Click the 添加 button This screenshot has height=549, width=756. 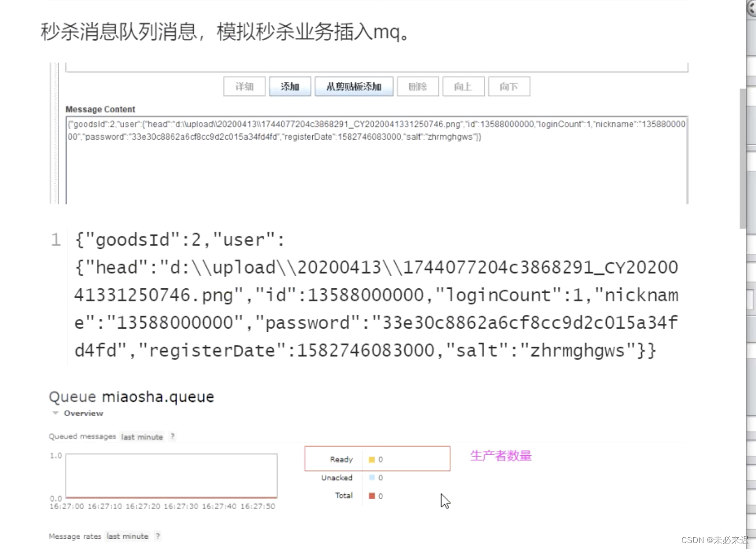(290, 86)
